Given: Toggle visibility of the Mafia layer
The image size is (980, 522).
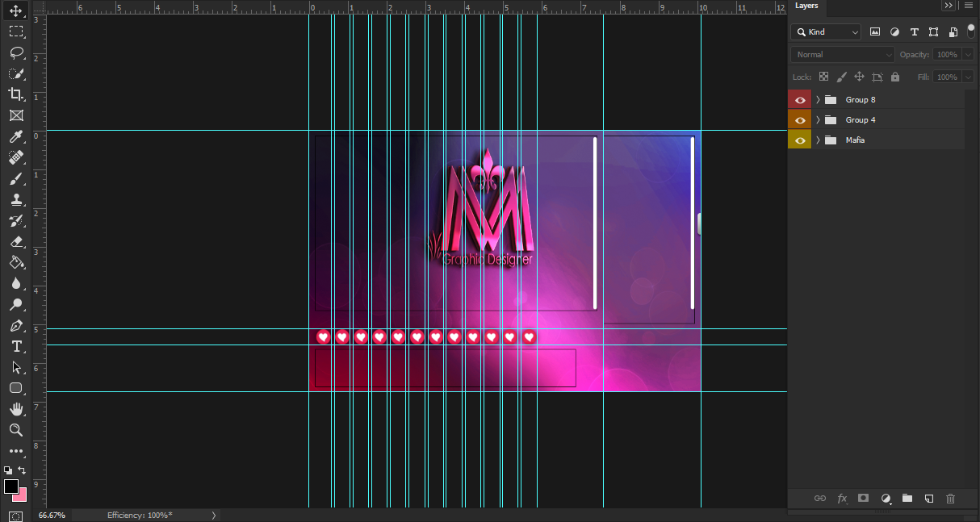Looking at the screenshot, I should point(799,140).
